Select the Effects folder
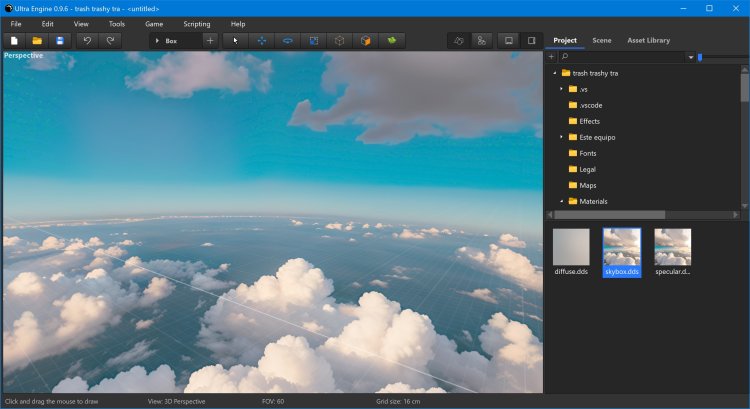The width and height of the screenshot is (750, 409). [x=589, y=121]
